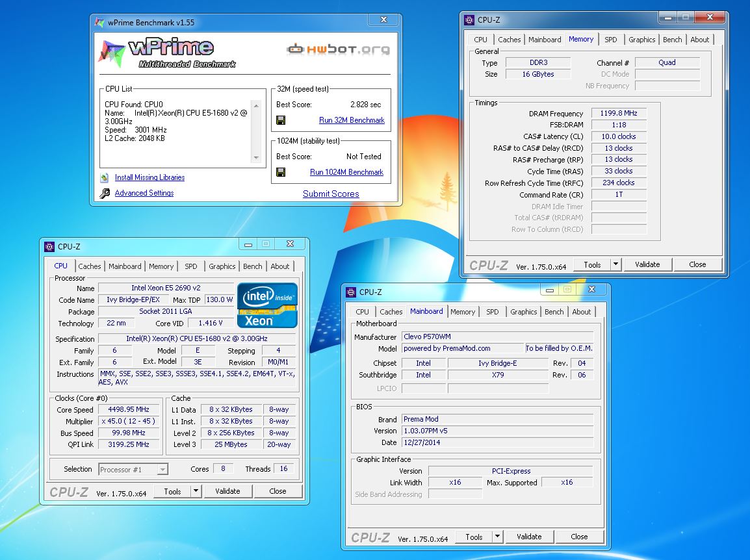Select CPU tab in Memory CPU-Z window
This screenshot has width=750, height=560.
point(480,40)
